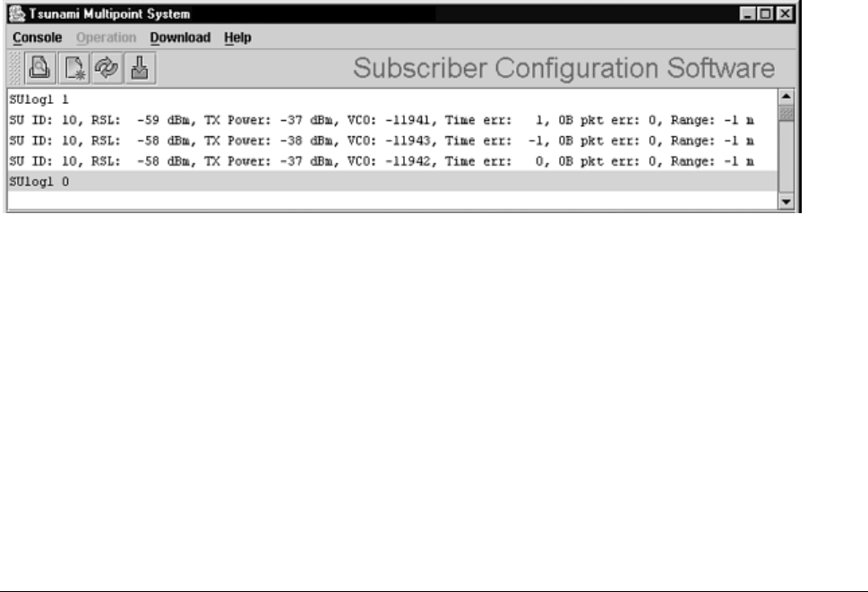
Task: Select the log line with VCO -11942
Action: tap(392, 161)
